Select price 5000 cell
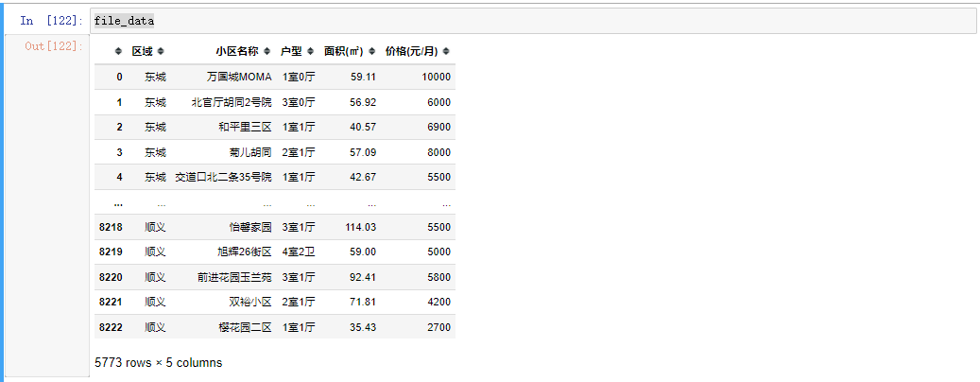The height and width of the screenshot is (382, 980). [439, 252]
